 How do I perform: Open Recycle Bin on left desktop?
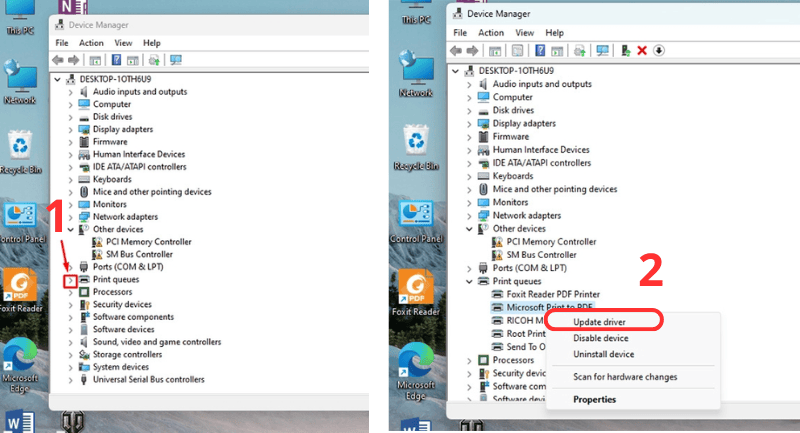(21, 150)
